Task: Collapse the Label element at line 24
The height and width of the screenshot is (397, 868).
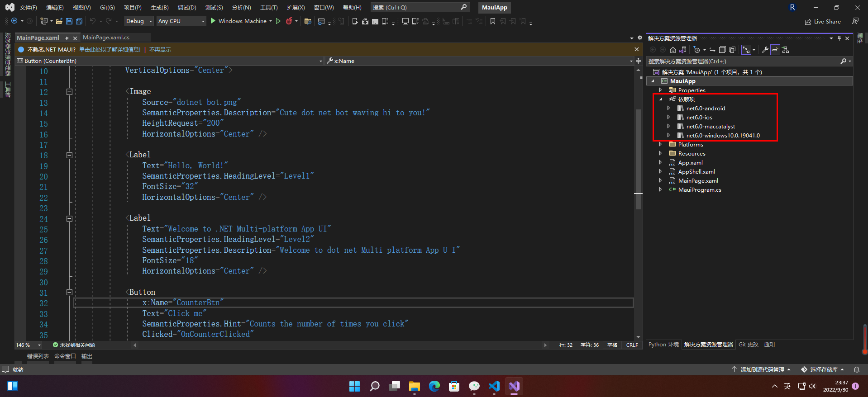Action: 69,218
